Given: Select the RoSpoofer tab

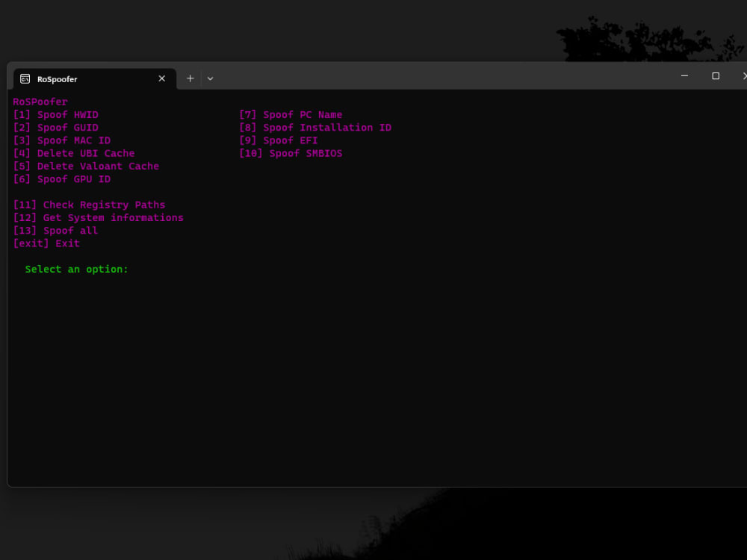Looking at the screenshot, I should (95, 78).
